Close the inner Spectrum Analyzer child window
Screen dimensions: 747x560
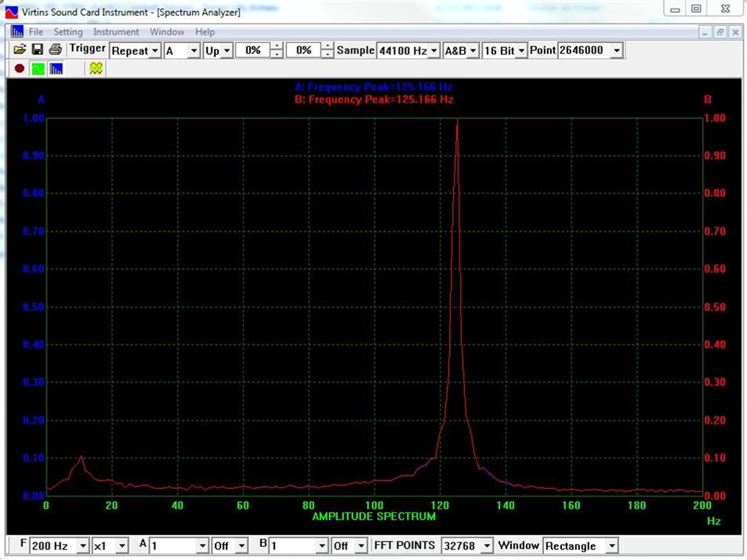click(x=735, y=32)
